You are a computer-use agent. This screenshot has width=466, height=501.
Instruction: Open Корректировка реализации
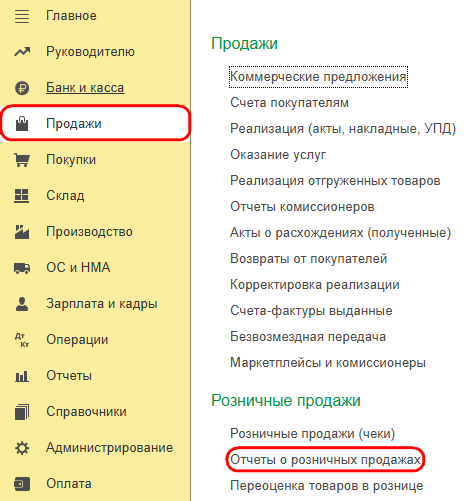pos(315,285)
